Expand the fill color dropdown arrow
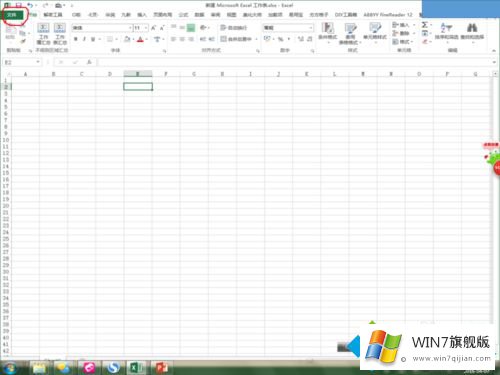Image resolution: width=500 pixels, height=375 pixels. pyautogui.click(x=133, y=39)
